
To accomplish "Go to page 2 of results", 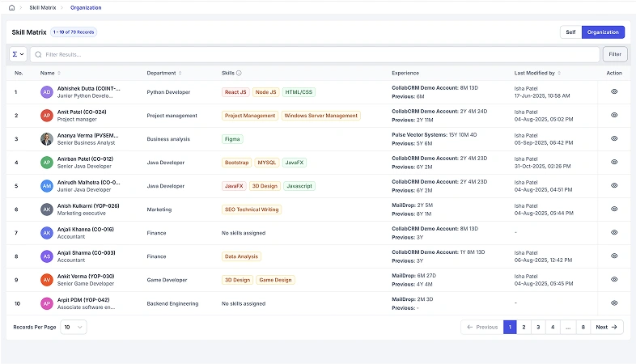I will (524, 327).
